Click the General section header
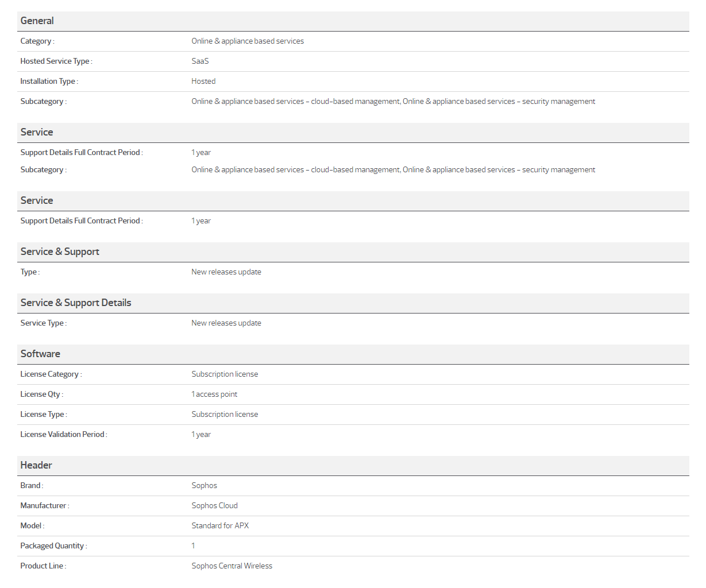The width and height of the screenshot is (706, 588). click(x=37, y=21)
